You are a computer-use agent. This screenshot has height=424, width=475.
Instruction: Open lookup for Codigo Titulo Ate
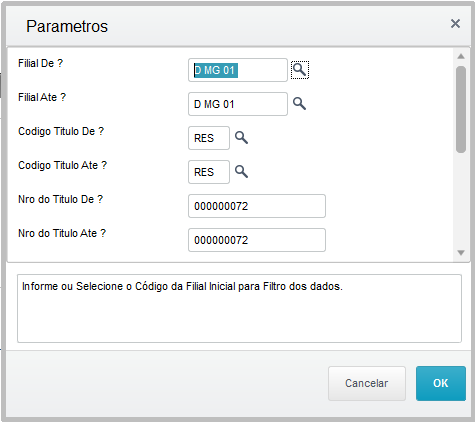pos(241,172)
